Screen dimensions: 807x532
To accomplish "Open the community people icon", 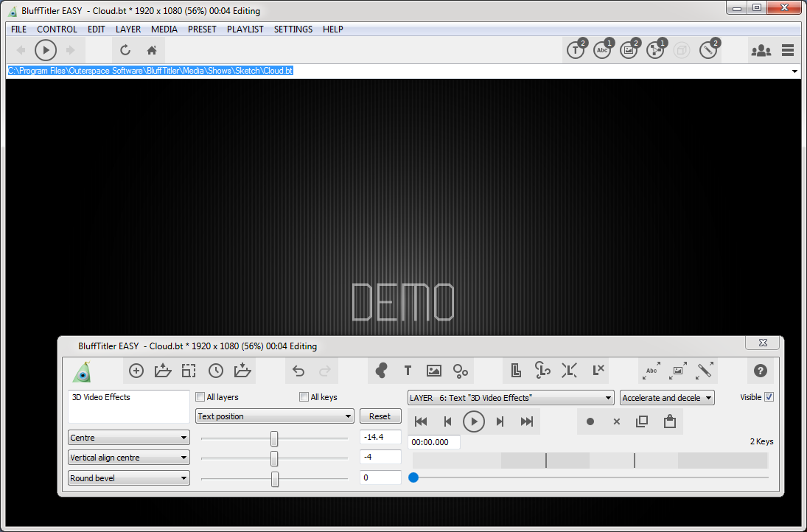I will tap(761, 50).
